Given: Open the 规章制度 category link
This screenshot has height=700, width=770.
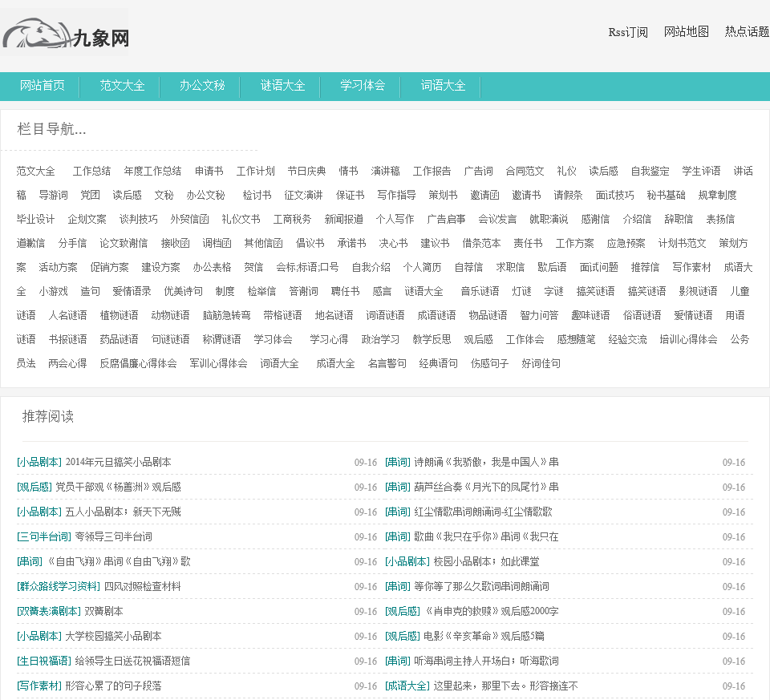Looking at the screenshot, I should click(x=717, y=195).
